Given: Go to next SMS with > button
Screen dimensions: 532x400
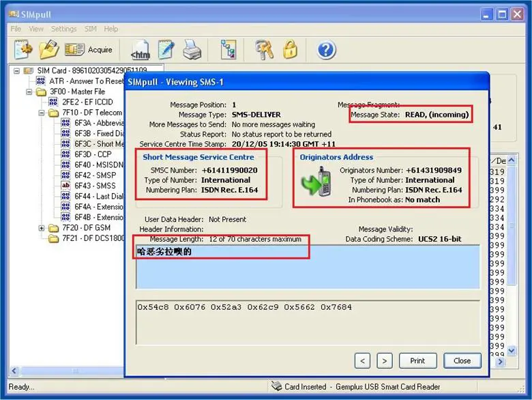Looking at the screenshot, I should click(x=385, y=360).
